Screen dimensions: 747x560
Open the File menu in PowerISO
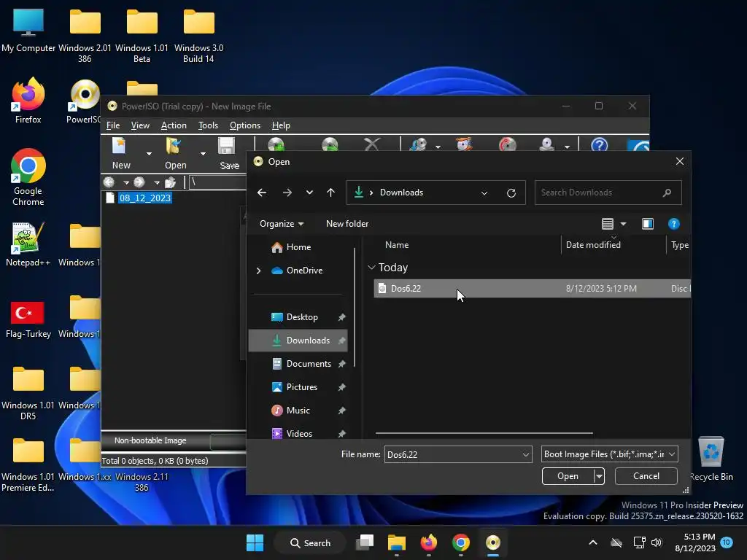(113, 125)
